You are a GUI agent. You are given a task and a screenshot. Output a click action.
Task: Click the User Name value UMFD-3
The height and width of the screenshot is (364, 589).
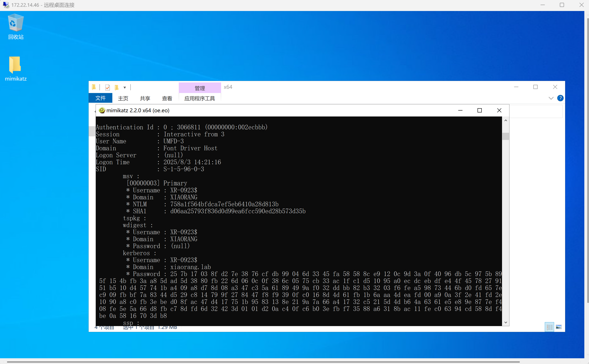[173, 141]
